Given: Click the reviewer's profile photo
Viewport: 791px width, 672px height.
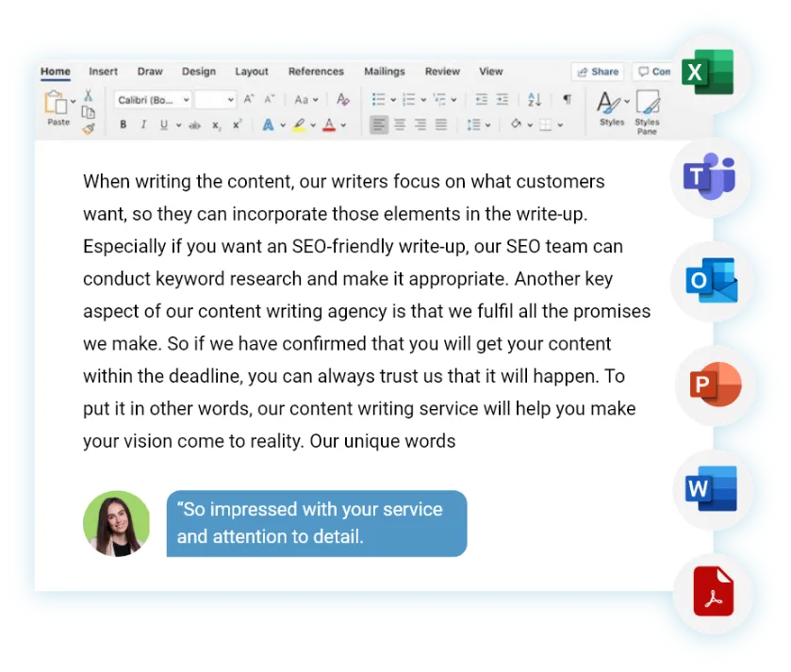Looking at the screenshot, I should tap(117, 523).
